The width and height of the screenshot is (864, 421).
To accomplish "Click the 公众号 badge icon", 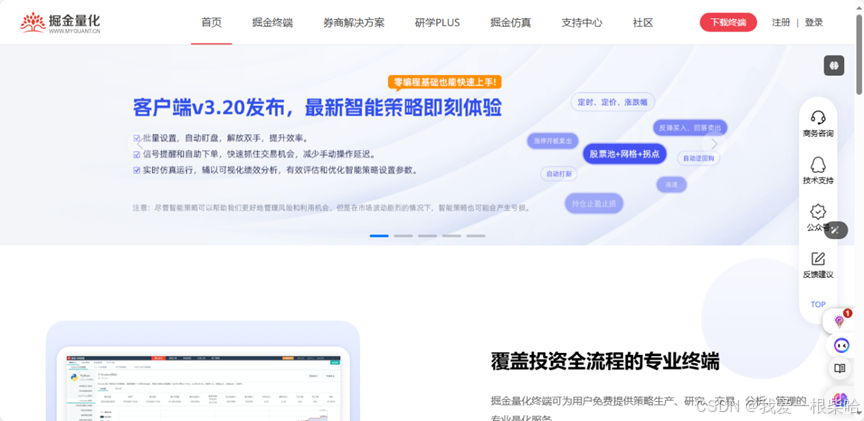I will (818, 212).
